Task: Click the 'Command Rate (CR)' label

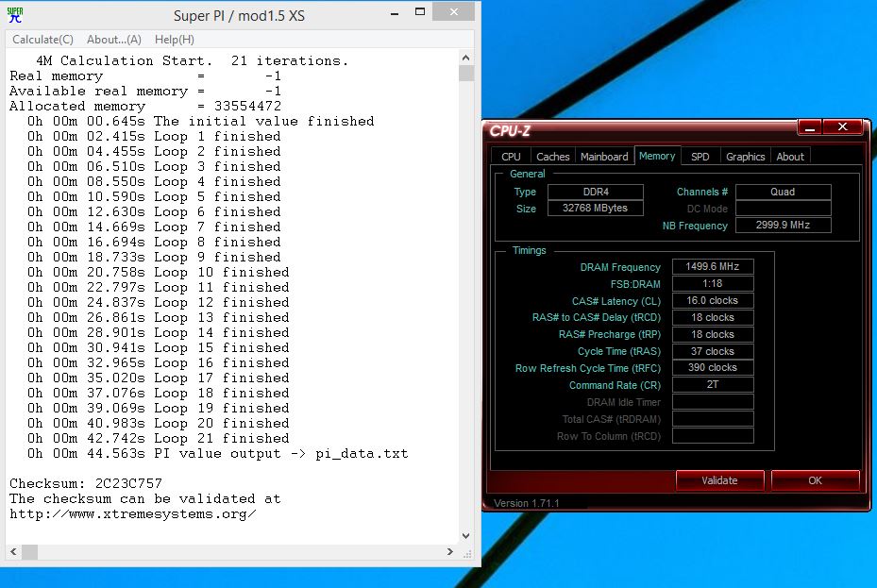Action: pos(615,385)
